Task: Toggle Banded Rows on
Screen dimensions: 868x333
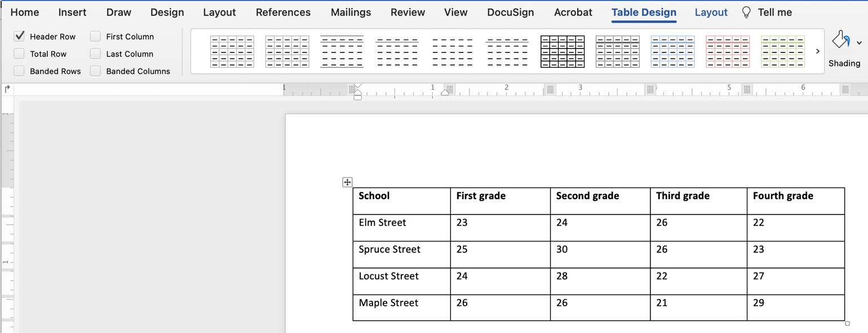Action: click(19, 71)
